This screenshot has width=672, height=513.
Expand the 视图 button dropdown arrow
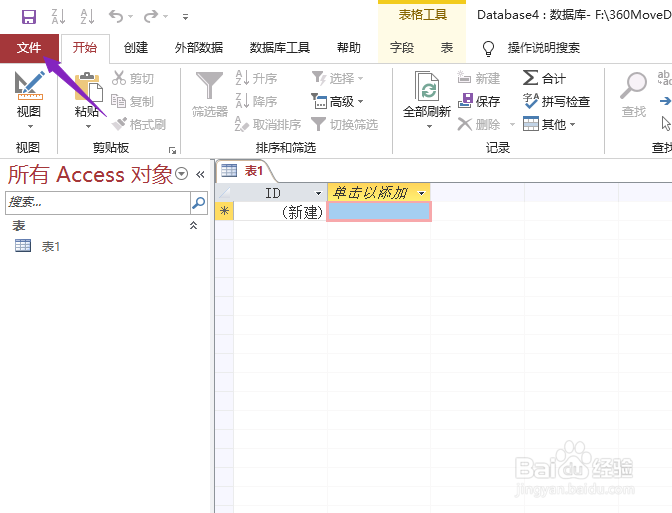tap(30, 126)
